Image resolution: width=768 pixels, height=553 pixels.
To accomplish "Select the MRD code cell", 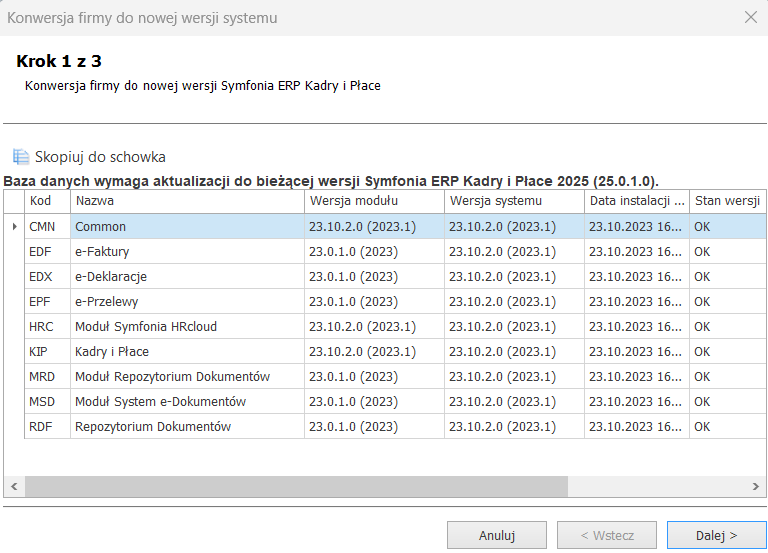I will coord(48,376).
